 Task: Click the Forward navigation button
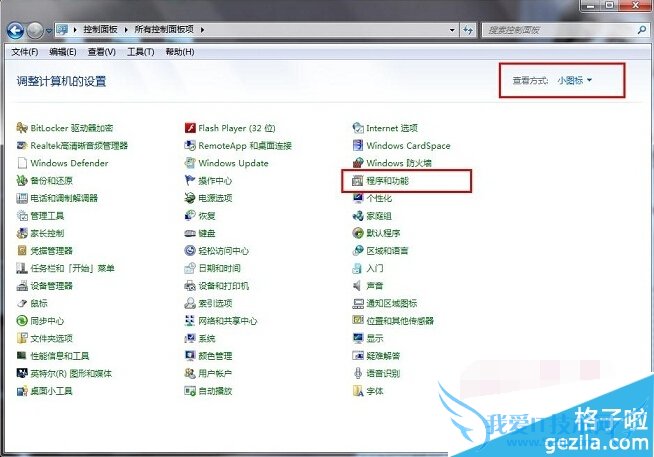tap(35, 30)
